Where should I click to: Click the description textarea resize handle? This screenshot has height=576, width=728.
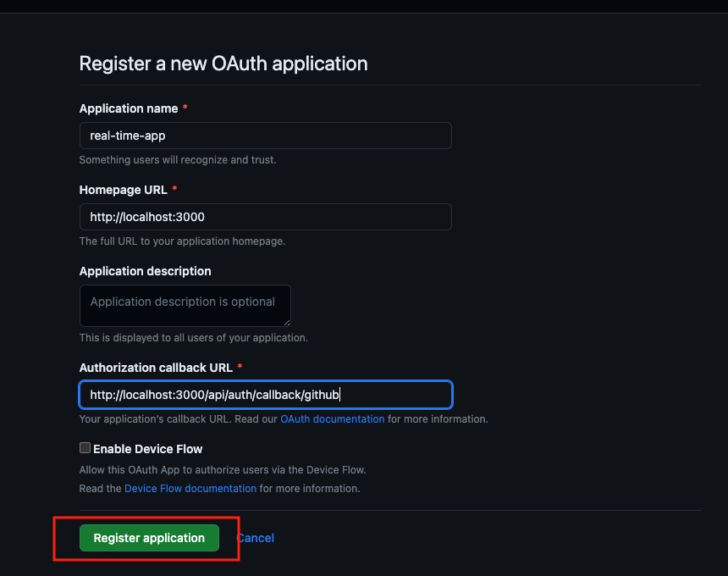point(287,323)
